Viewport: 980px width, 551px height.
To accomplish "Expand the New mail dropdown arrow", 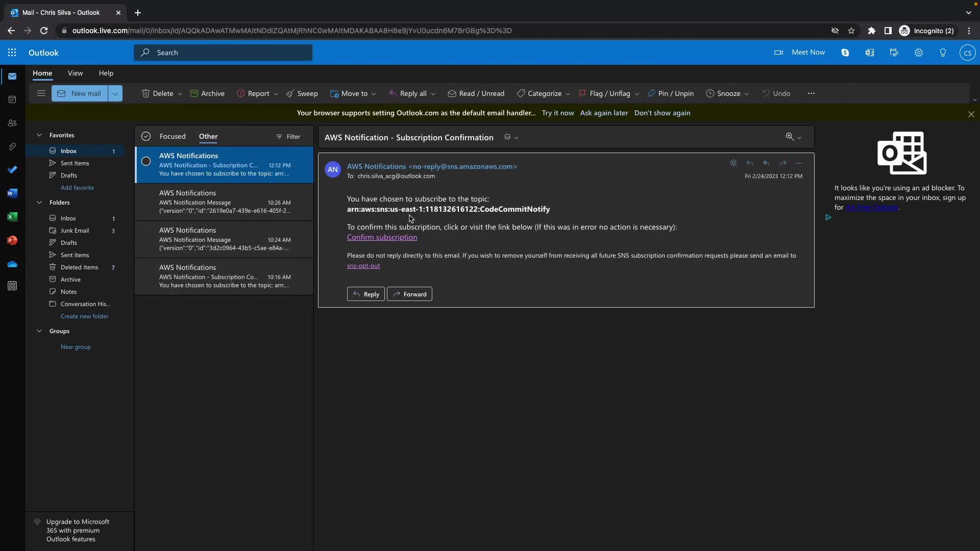I will click(115, 93).
